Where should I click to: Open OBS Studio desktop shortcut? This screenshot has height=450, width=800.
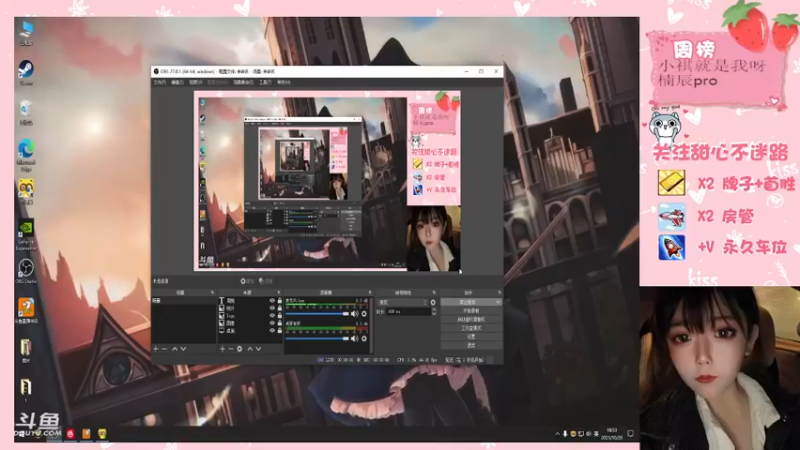pyautogui.click(x=26, y=271)
